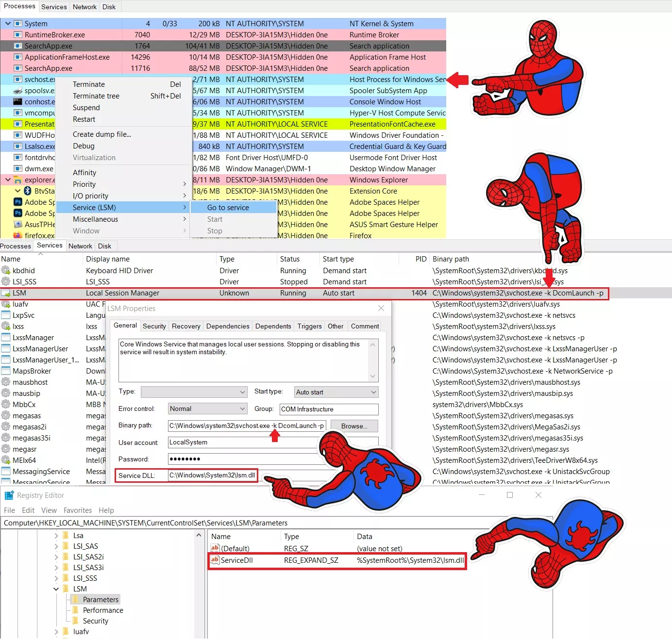Screen dimensions: 672x639
Task: Open the Favorites menu in Registry Editor
Action: [78, 510]
